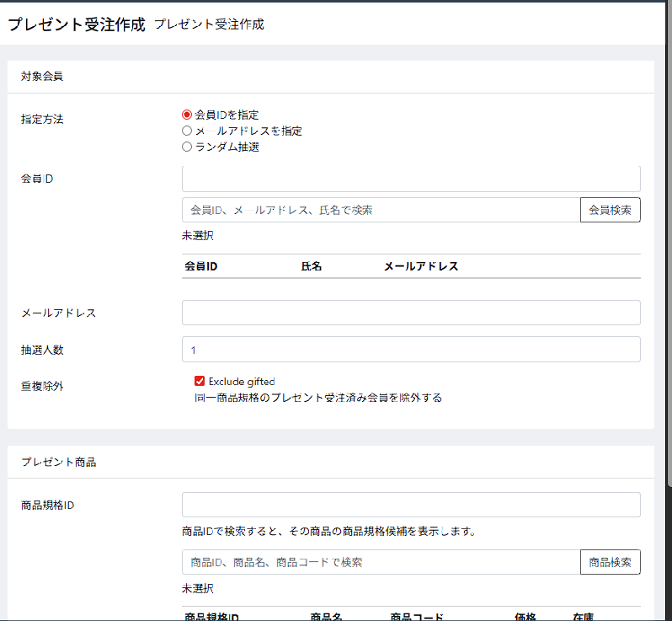Click the 指定方法 label
This screenshot has width=672, height=621.
[42, 119]
